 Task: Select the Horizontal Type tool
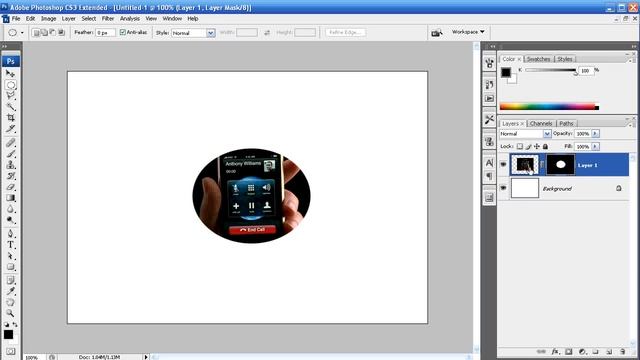(11, 245)
